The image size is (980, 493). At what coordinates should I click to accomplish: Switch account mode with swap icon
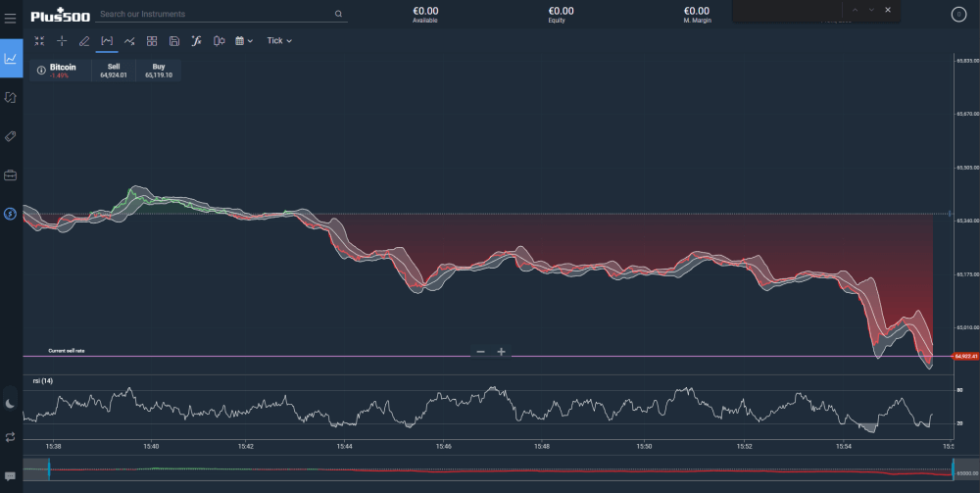pyautogui.click(x=10, y=437)
